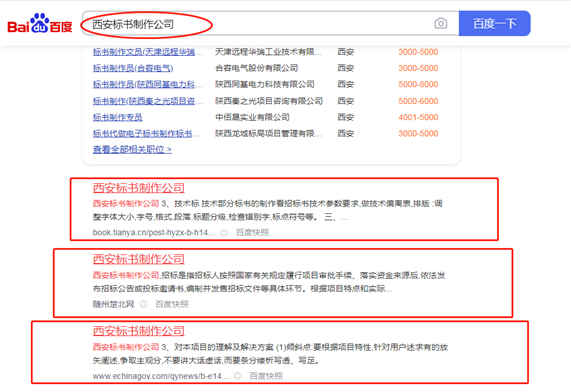Open 百度快照 next to book.tianya.cn
The image size is (571, 392).
pos(252,232)
